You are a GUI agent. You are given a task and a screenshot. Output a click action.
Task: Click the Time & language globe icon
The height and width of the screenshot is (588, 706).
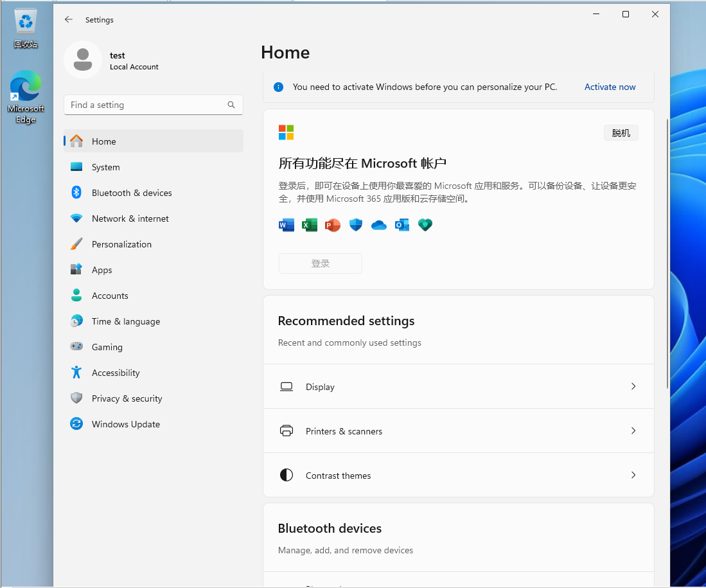[x=76, y=321]
